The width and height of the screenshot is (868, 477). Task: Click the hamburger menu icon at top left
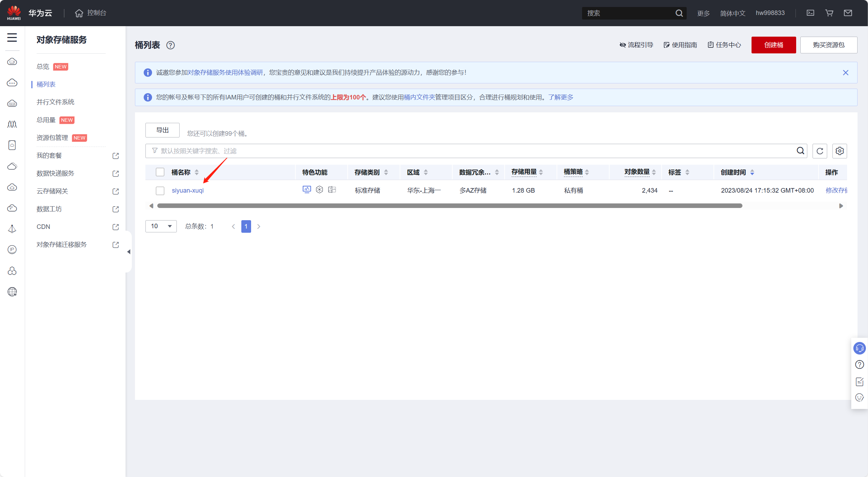12,37
